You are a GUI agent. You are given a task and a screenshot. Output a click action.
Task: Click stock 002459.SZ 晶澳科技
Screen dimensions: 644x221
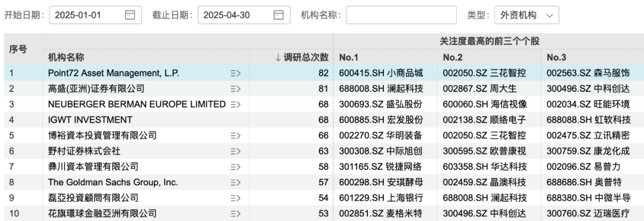485,182
